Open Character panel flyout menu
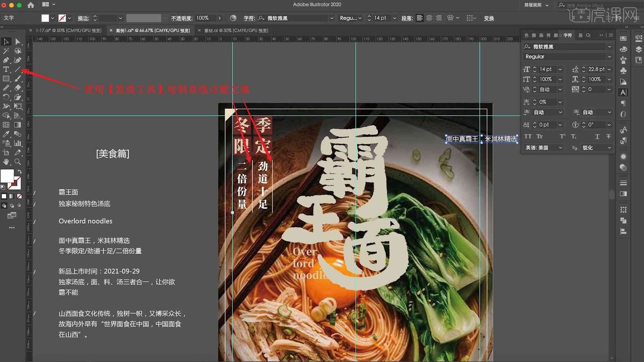644x362 pixels. tap(611, 35)
